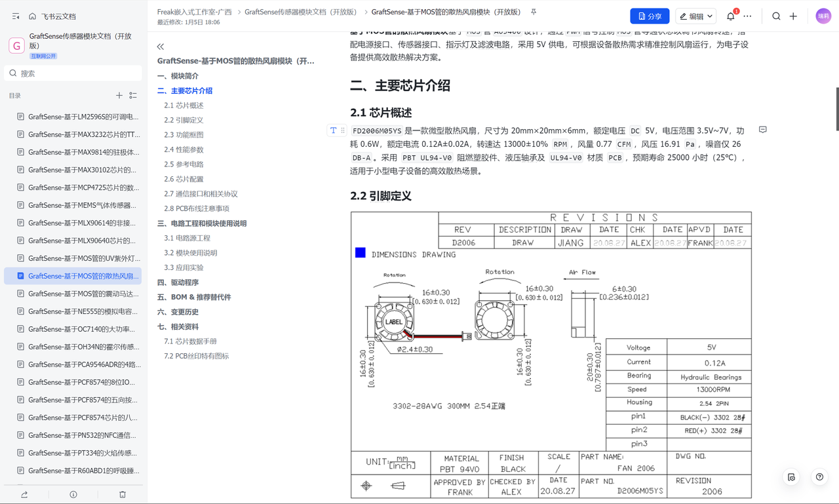Select 2.4 性能参数 in the outline
Image resolution: width=839 pixels, height=504 pixels.
coord(184,149)
